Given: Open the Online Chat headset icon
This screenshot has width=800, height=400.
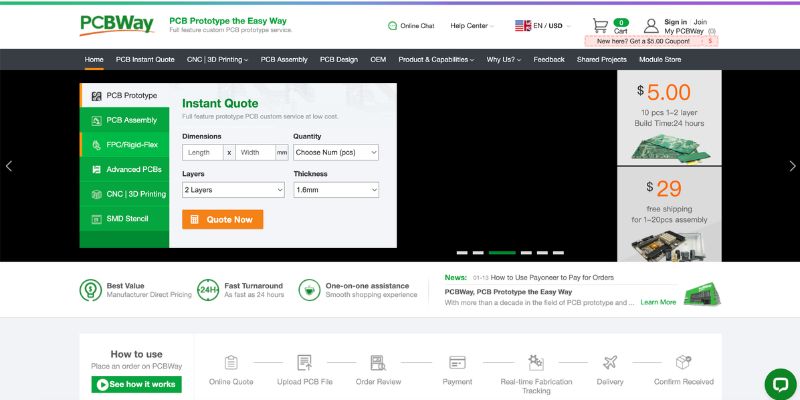Looking at the screenshot, I should [392, 26].
